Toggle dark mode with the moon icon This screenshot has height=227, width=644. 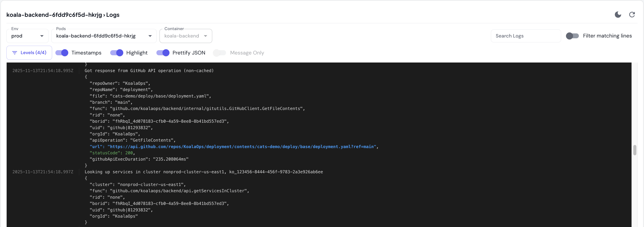[618, 14]
